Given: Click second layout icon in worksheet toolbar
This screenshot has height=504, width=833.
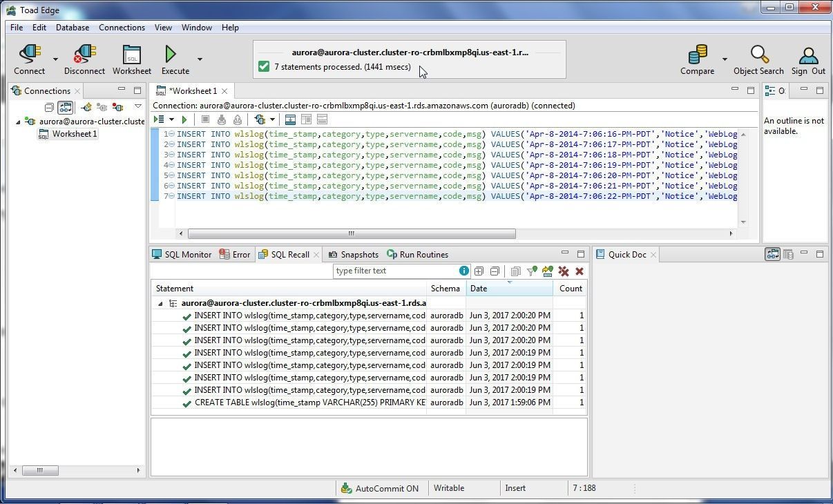Looking at the screenshot, I should (x=306, y=119).
